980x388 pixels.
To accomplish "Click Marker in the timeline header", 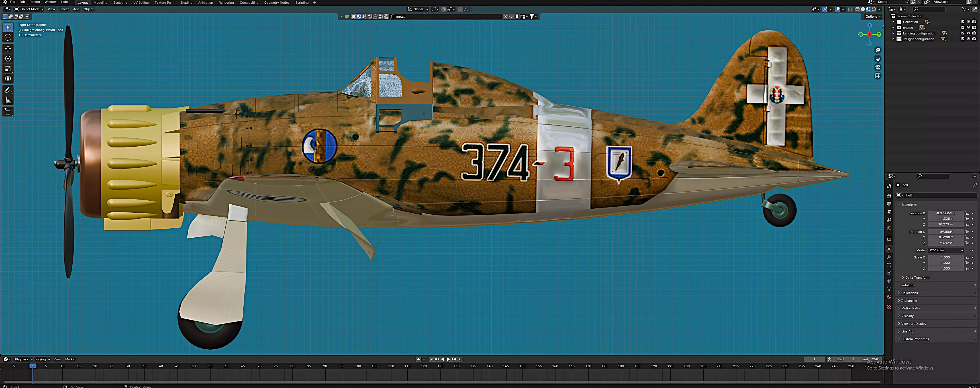I will (70, 359).
